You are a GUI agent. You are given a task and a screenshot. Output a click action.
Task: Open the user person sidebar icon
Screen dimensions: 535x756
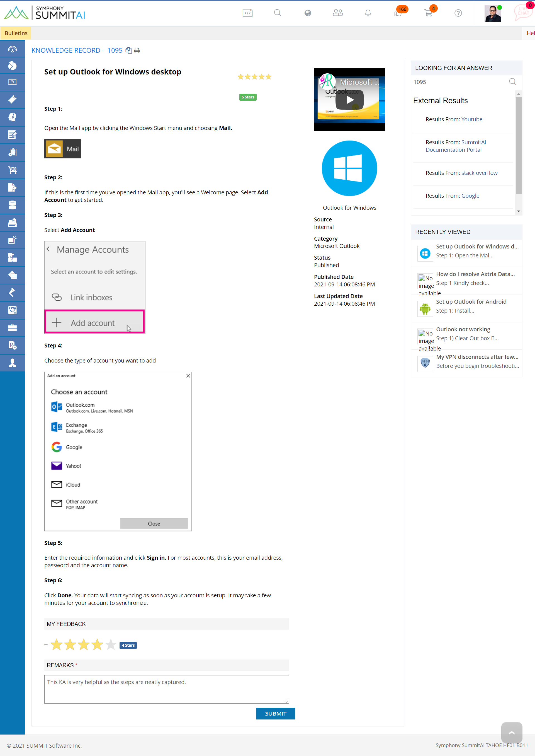click(x=12, y=363)
